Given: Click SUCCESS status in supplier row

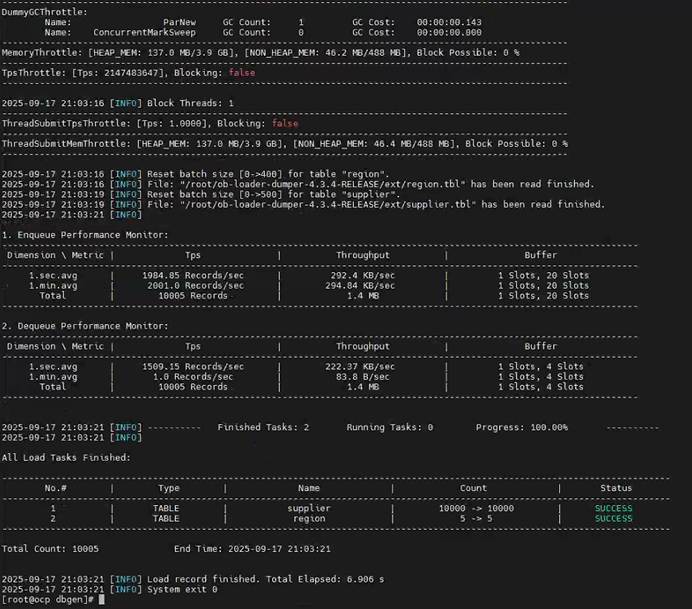Looking at the screenshot, I should click(613, 508).
